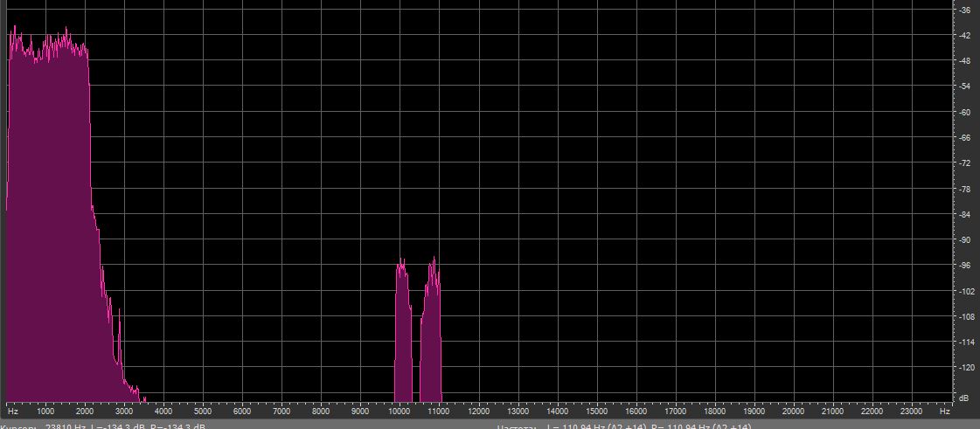Click the 18000 Hz frequency axis label

point(714,412)
